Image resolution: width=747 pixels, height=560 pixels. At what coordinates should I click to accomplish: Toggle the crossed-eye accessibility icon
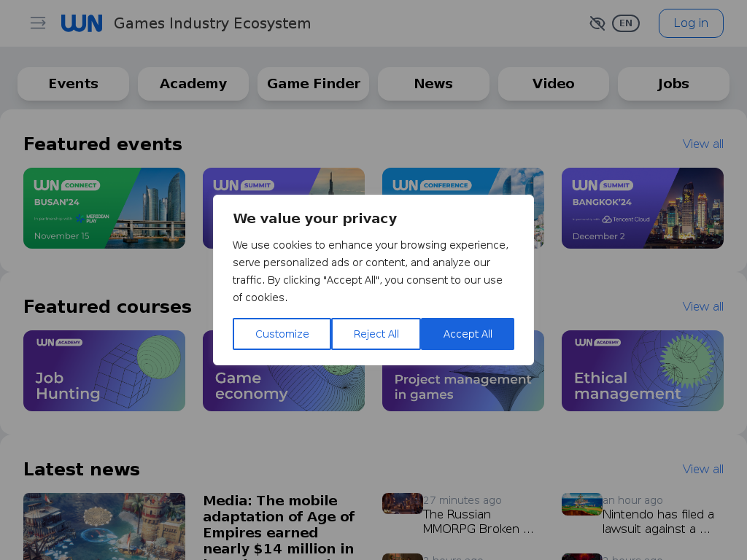point(597,23)
